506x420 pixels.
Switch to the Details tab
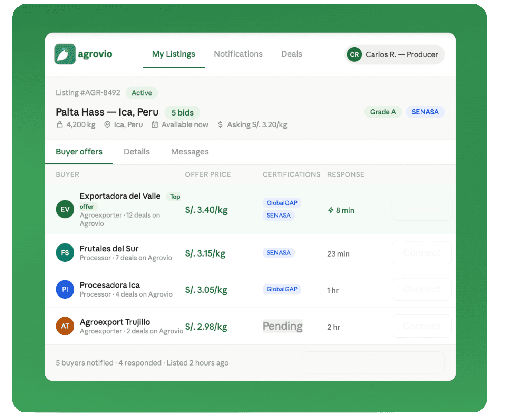pos(137,152)
